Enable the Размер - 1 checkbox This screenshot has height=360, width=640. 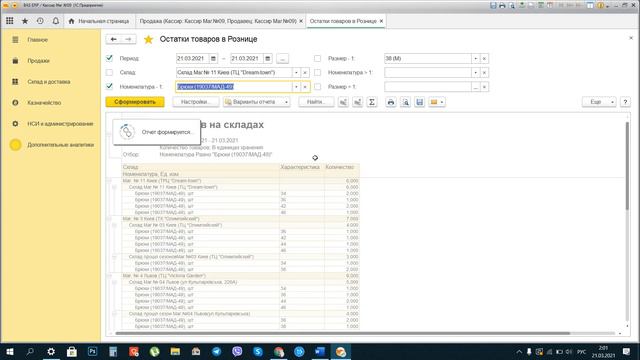317,58
